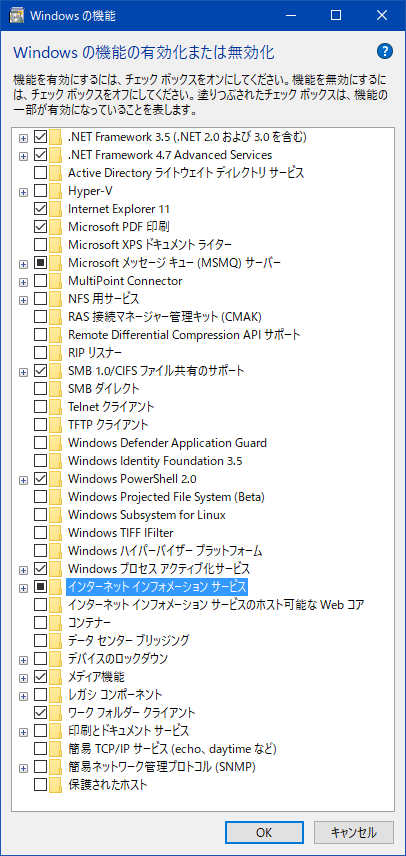Enable Active Directory ライトウェイト ディレクトリ サービス checkbox

(x=40, y=173)
